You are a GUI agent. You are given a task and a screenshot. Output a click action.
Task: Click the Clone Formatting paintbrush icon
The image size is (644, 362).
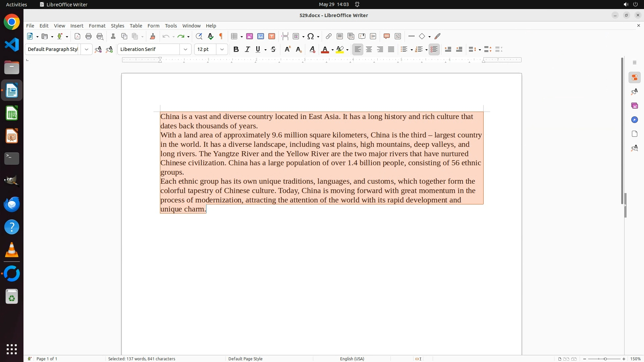(x=153, y=36)
